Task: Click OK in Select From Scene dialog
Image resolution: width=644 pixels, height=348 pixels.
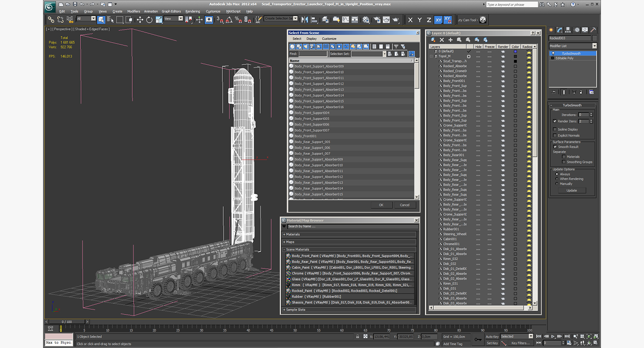Action: coord(381,205)
